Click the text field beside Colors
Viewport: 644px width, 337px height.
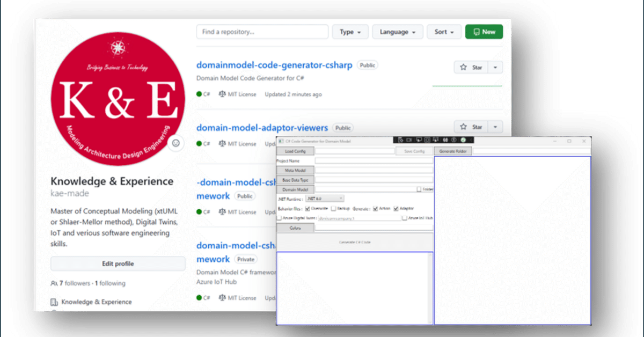(x=374, y=228)
